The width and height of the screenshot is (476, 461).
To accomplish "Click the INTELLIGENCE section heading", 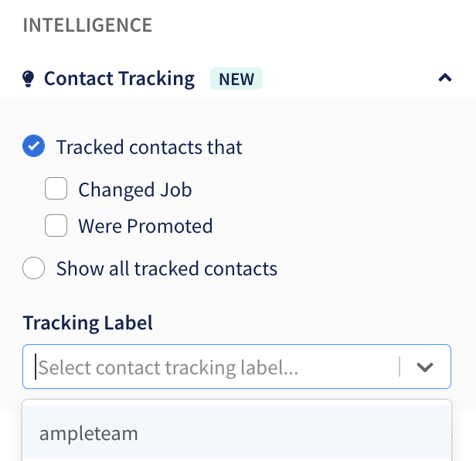I will (88, 25).
